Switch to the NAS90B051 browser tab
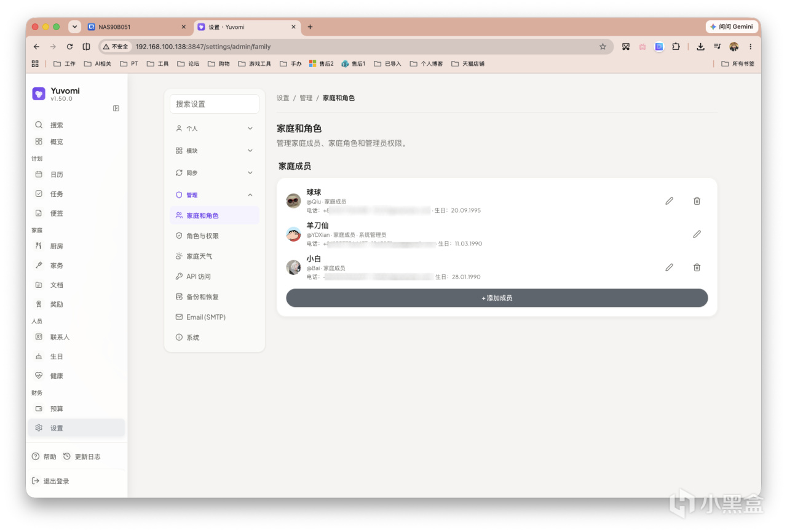The width and height of the screenshot is (787, 532). click(136, 27)
